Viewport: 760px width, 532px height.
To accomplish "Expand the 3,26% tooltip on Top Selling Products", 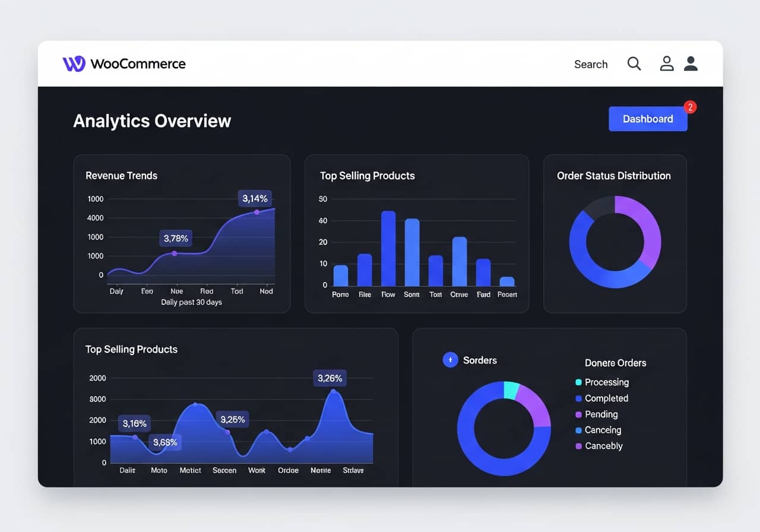I will coord(330,378).
